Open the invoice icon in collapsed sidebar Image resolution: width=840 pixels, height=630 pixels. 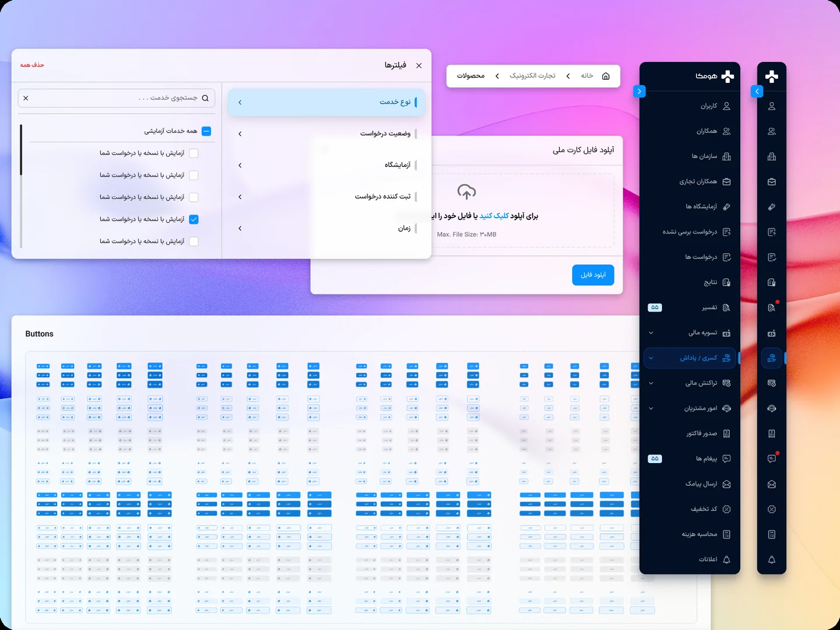point(771,433)
